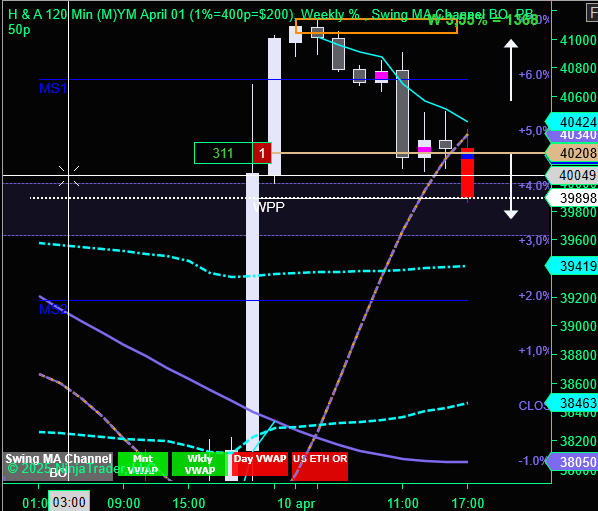Click the 311 order quantity box
Screen dimensions: 598x511
[223, 153]
